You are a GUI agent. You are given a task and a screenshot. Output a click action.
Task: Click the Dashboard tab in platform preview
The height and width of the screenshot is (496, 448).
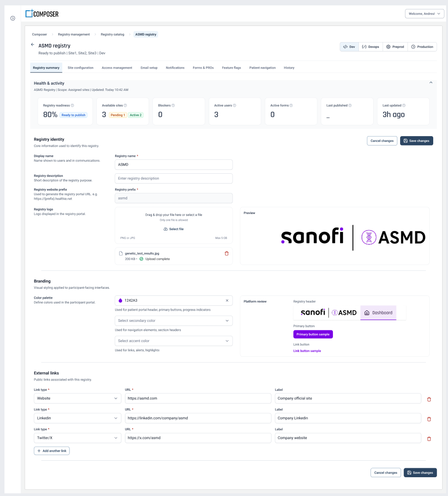(379, 312)
